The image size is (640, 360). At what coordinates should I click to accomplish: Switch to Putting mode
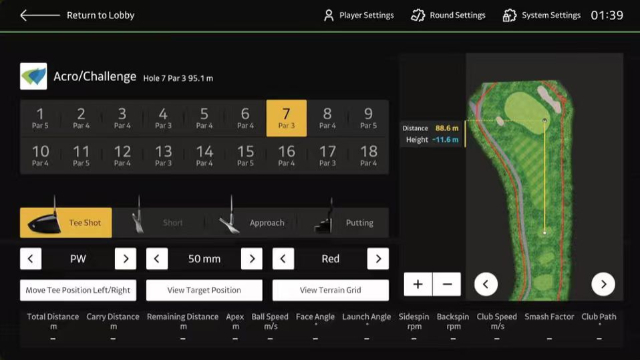pyautogui.click(x=343, y=222)
